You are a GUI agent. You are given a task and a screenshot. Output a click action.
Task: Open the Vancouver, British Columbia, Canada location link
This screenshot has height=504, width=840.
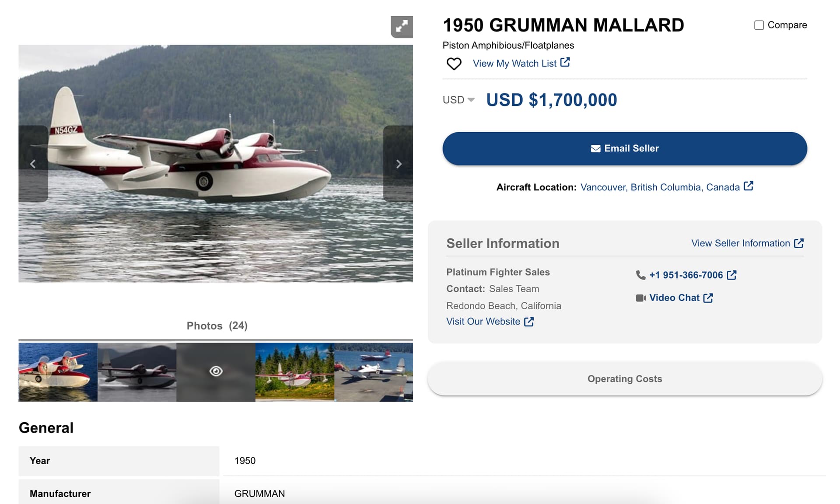click(660, 187)
